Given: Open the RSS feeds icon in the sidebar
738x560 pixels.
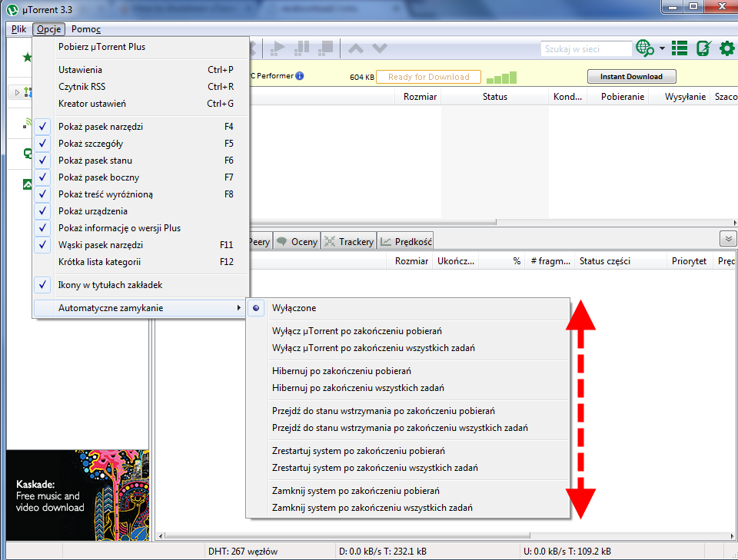Looking at the screenshot, I should 28,123.
